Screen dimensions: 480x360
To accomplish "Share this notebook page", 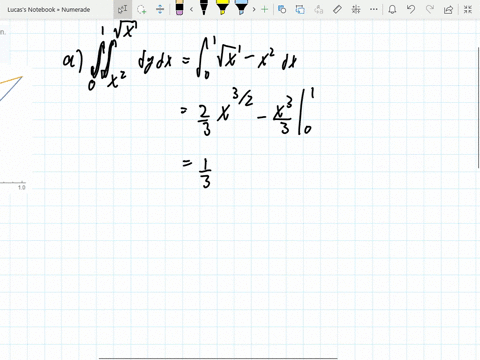I will click(448, 9).
